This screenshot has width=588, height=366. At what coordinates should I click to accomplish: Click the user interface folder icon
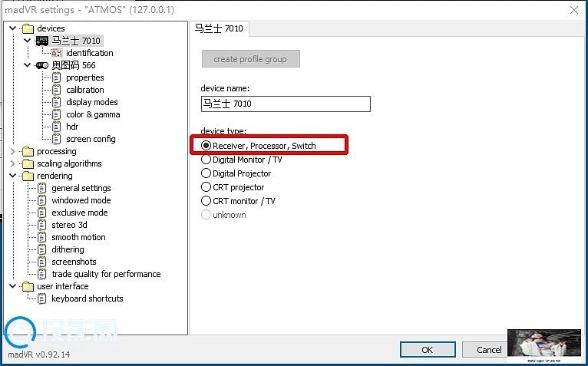28,286
